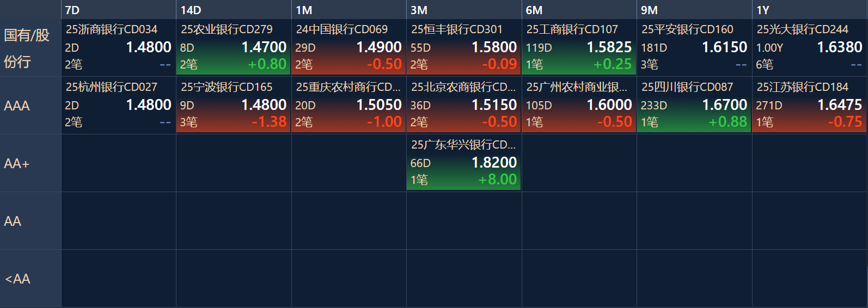
Task: Click the 105D remaining term label
Action: (x=539, y=106)
